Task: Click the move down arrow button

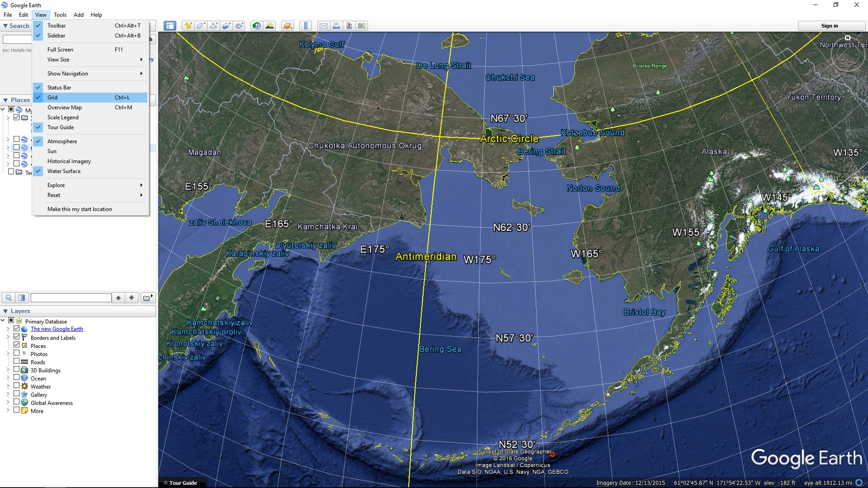Action: click(132, 298)
